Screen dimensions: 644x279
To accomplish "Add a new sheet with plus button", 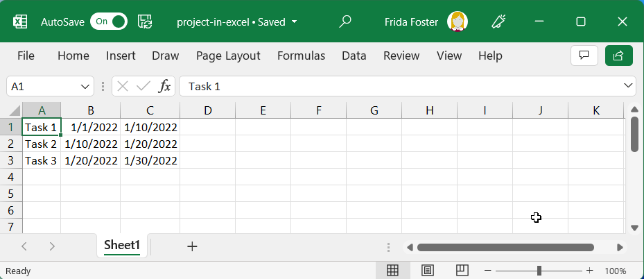I will click(x=192, y=246).
